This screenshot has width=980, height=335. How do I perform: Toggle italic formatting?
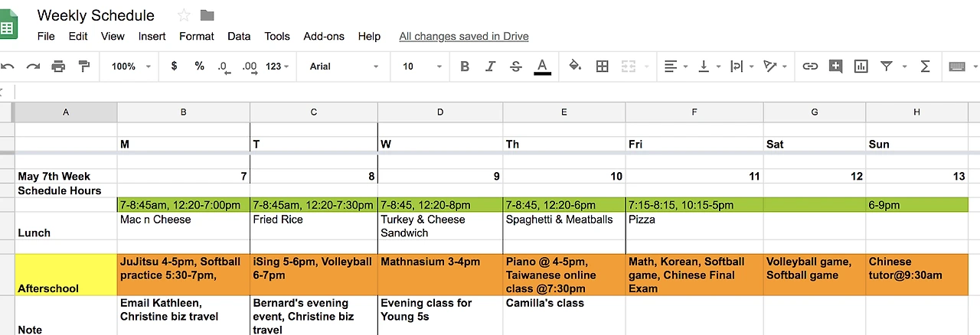point(491,67)
